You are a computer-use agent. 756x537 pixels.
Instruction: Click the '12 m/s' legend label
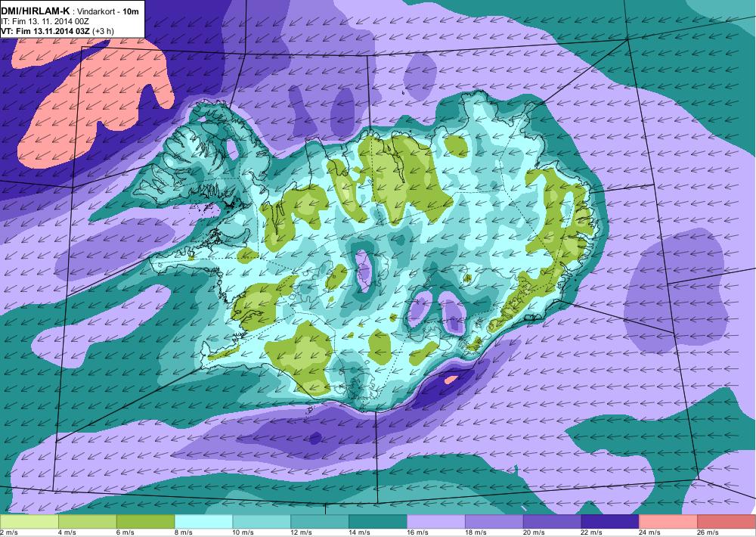(x=302, y=532)
